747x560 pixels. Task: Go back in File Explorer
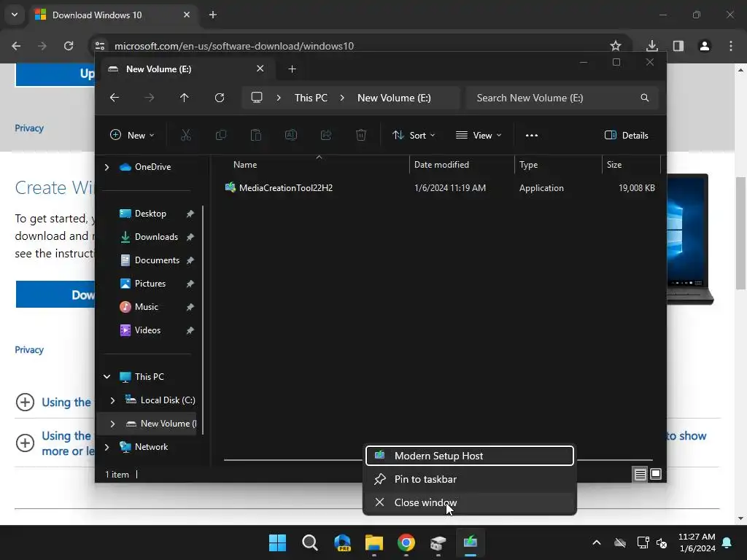(x=115, y=98)
